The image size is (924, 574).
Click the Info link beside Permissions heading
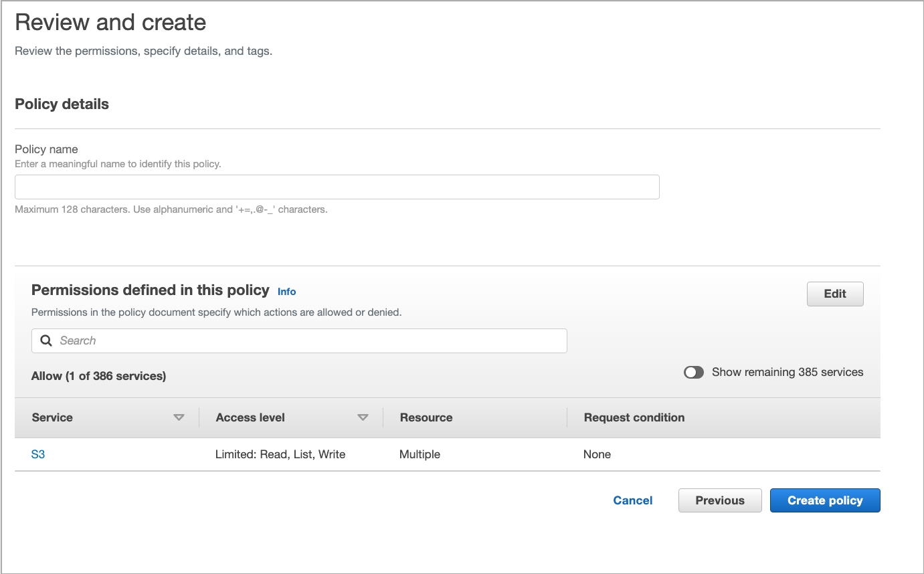click(286, 292)
